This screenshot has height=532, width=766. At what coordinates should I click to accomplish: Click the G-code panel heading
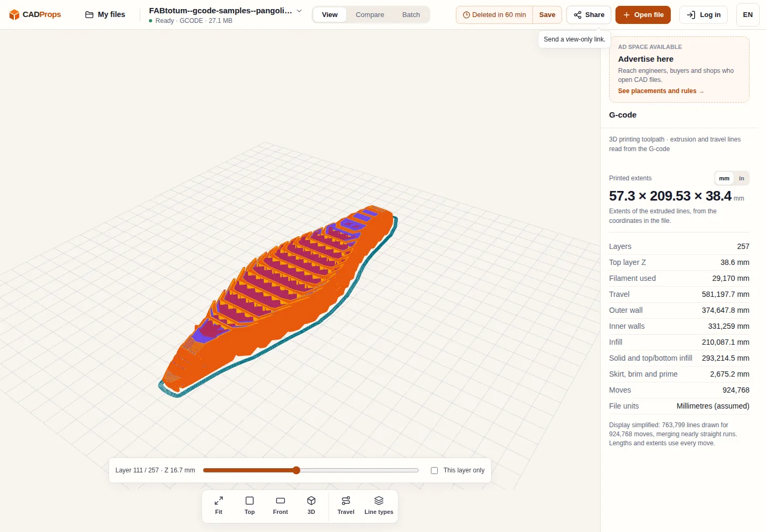pos(623,115)
